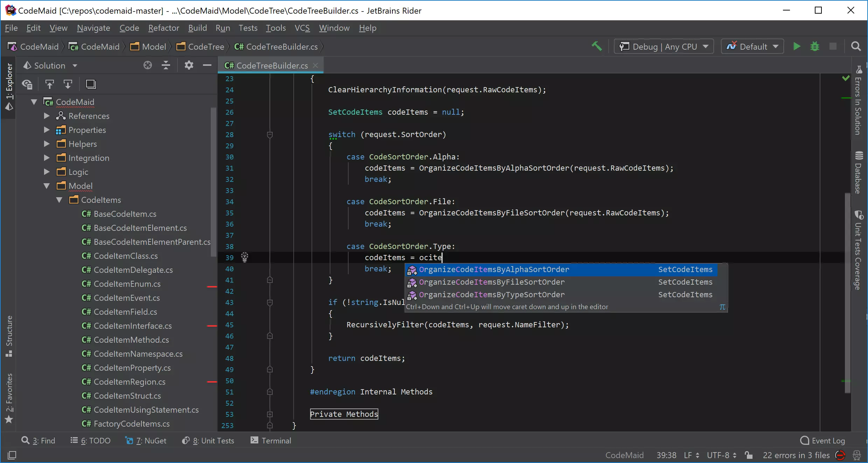Click the error indicator on CodeItemRegion.cs
Screen dimensions: 868x463
pos(211,381)
